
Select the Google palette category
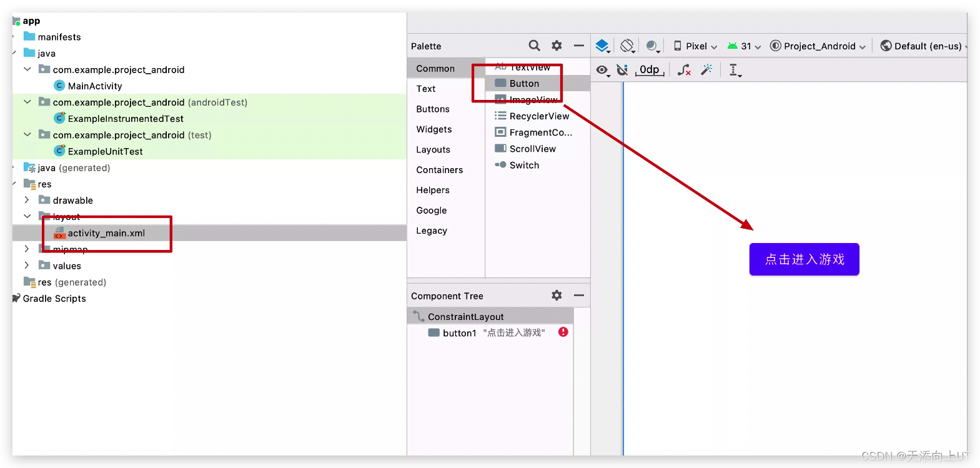coord(446,211)
